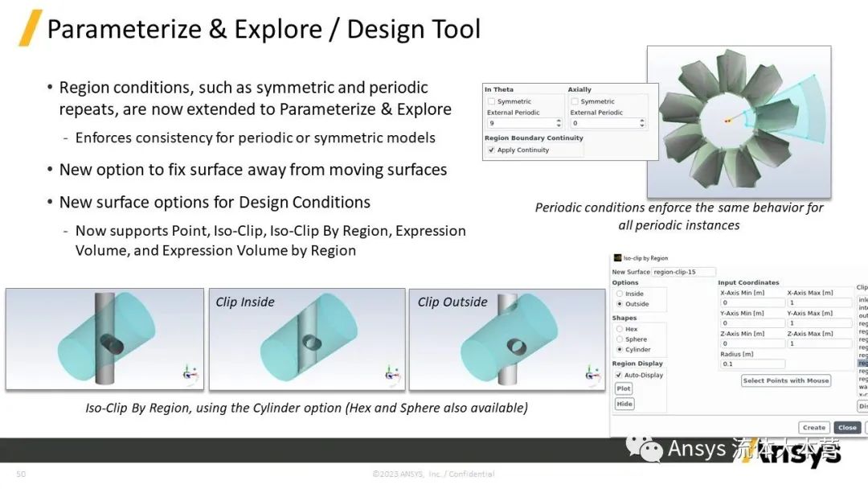Click the Clip Outside thumbnail image
This screenshot has height=489, width=868.
pos(507,339)
